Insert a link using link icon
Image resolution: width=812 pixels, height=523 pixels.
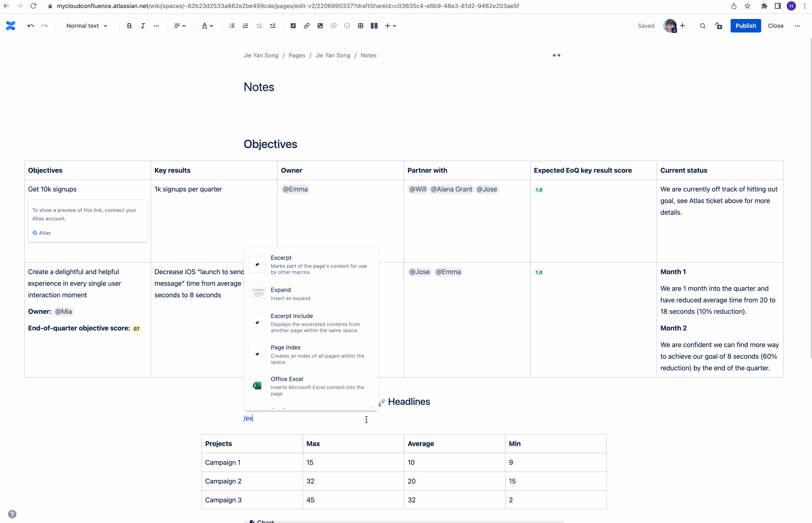[x=307, y=26]
